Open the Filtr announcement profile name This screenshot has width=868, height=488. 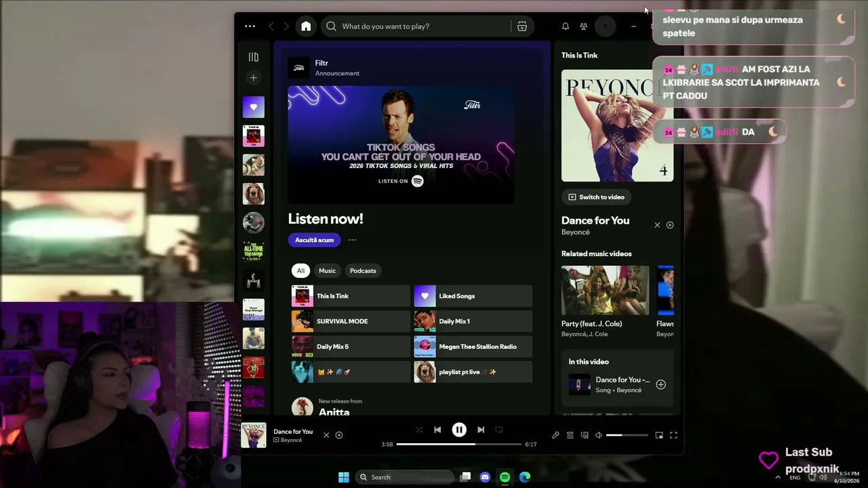tap(321, 63)
